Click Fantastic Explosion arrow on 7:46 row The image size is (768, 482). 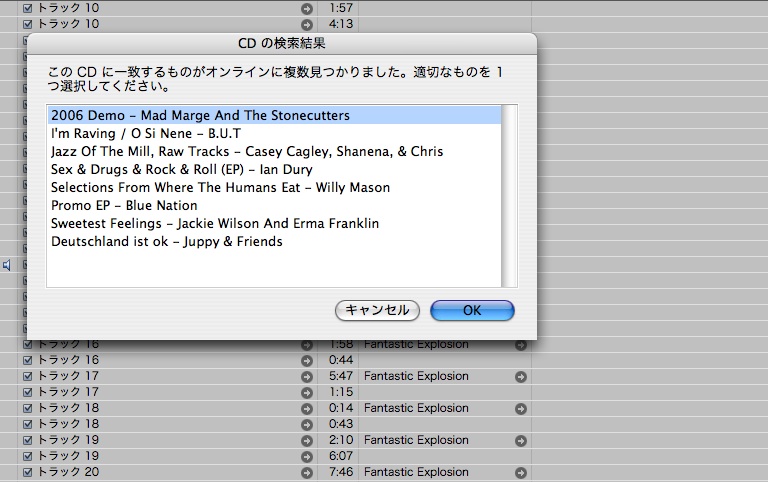click(x=521, y=472)
